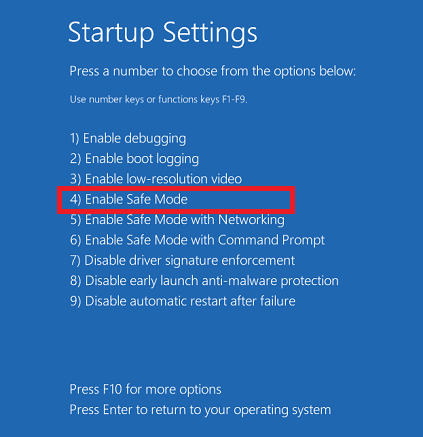Choose Enable boot logging option

point(134,159)
